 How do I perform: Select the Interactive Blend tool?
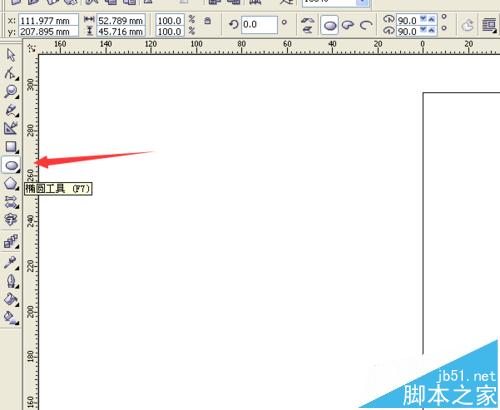pyautogui.click(x=11, y=241)
